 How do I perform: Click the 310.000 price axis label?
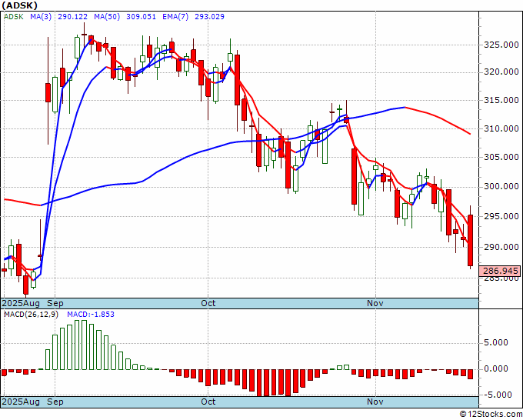tap(501, 128)
